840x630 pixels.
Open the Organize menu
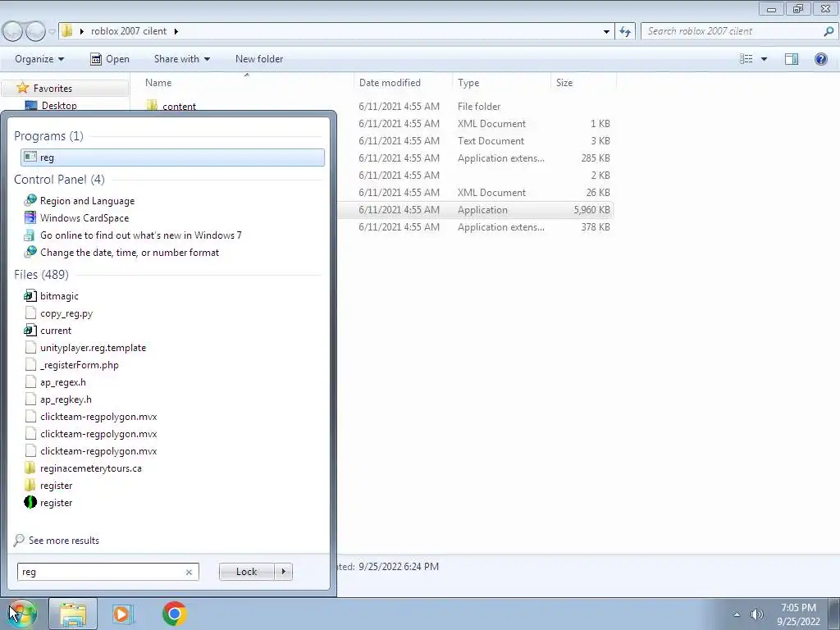[x=39, y=59]
